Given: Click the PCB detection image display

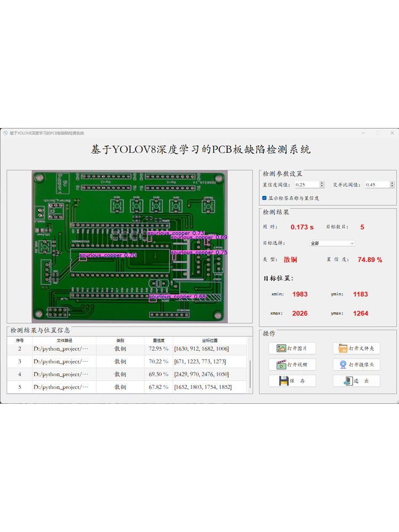Looking at the screenshot, I should point(130,246).
